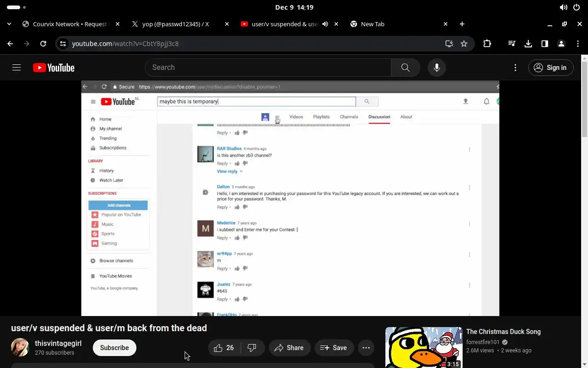Image resolution: width=588 pixels, height=368 pixels.
Task: Focus the YouTube Search field
Action: [x=268, y=68]
